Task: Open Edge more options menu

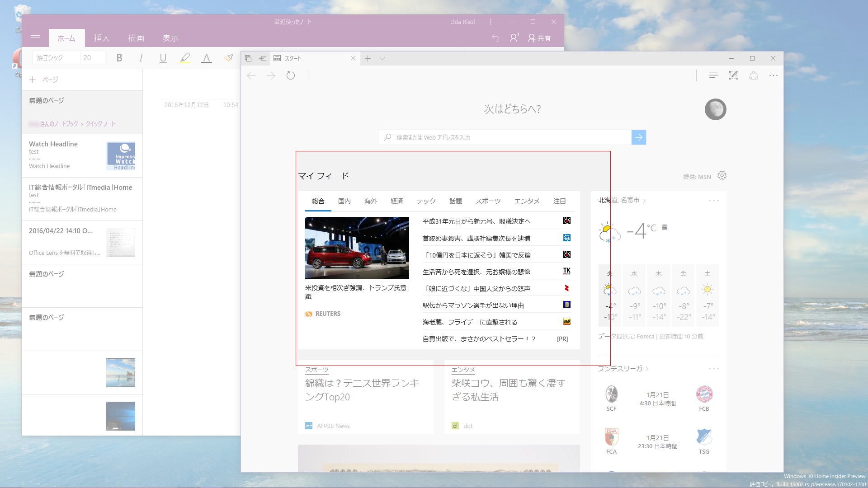Action: click(773, 75)
